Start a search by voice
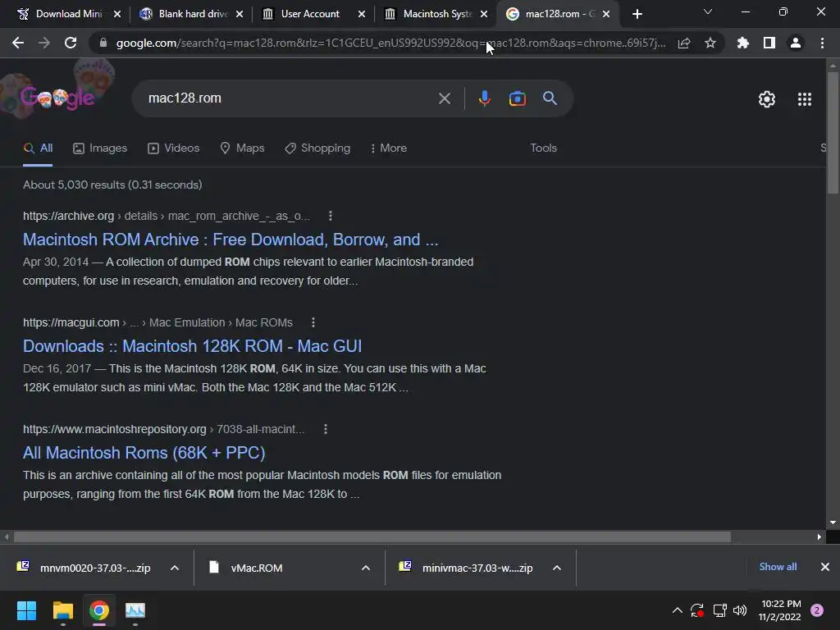Image resolution: width=840 pixels, height=630 pixels. 484,98
